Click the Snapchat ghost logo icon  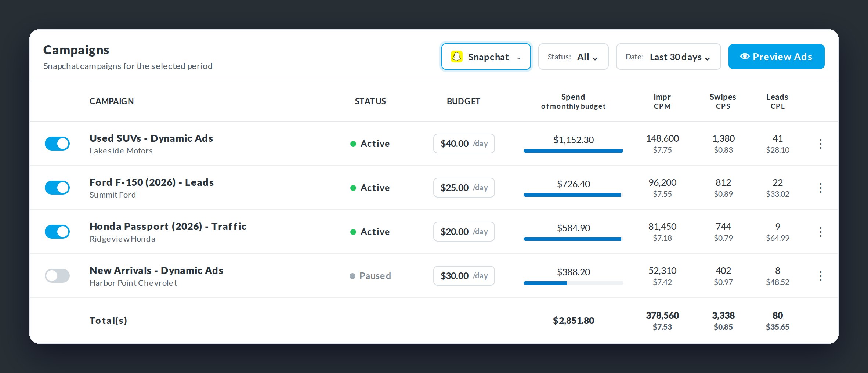coord(456,57)
